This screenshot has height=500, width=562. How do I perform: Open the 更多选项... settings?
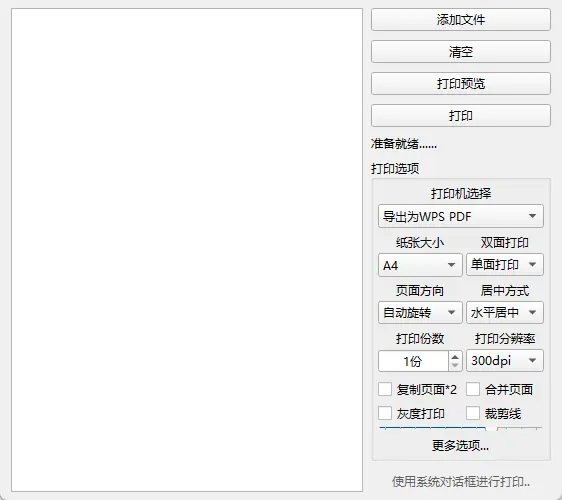click(x=461, y=446)
